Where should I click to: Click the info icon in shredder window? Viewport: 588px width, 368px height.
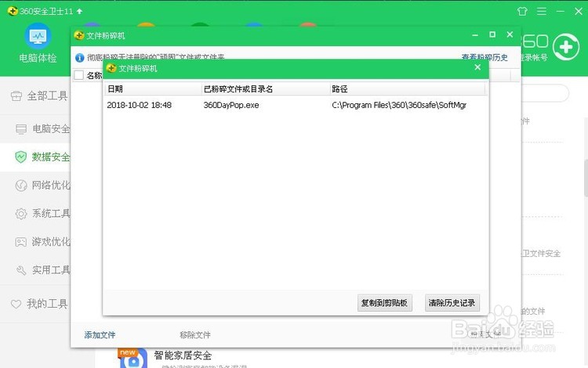point(79,57)
